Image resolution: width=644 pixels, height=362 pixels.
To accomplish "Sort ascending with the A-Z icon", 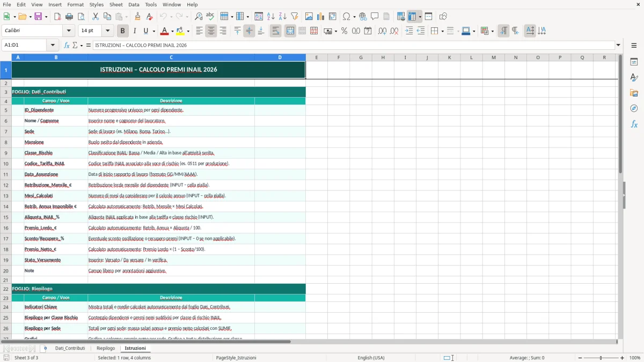I will [270, 17].
